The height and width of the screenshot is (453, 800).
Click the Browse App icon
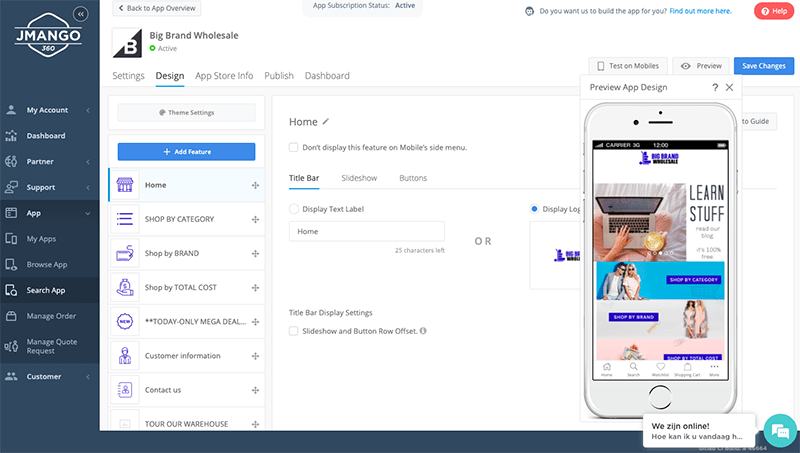tap(11, 264)
